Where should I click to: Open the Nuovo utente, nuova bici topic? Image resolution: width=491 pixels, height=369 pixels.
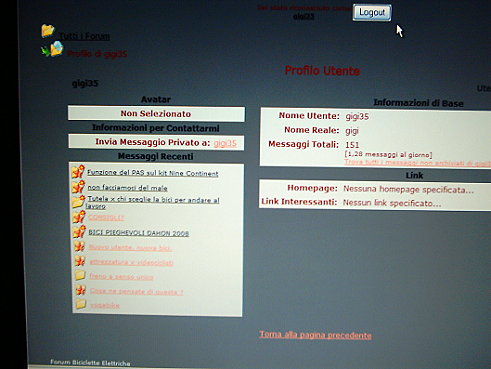point(130,248)
